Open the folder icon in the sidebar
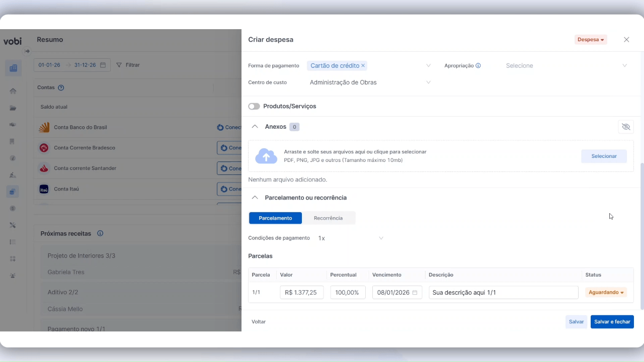This screenshot has height=362, width=644. [13, 108]
